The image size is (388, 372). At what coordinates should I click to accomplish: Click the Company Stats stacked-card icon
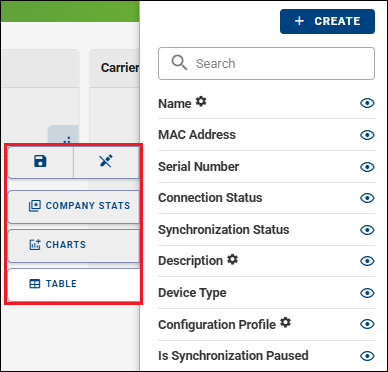(35, 206)
